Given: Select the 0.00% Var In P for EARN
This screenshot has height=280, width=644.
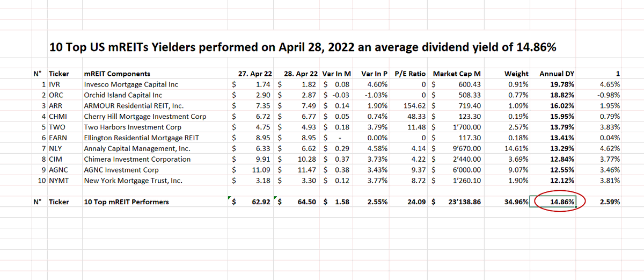Looking at the screenshot, I should [377, 138].
